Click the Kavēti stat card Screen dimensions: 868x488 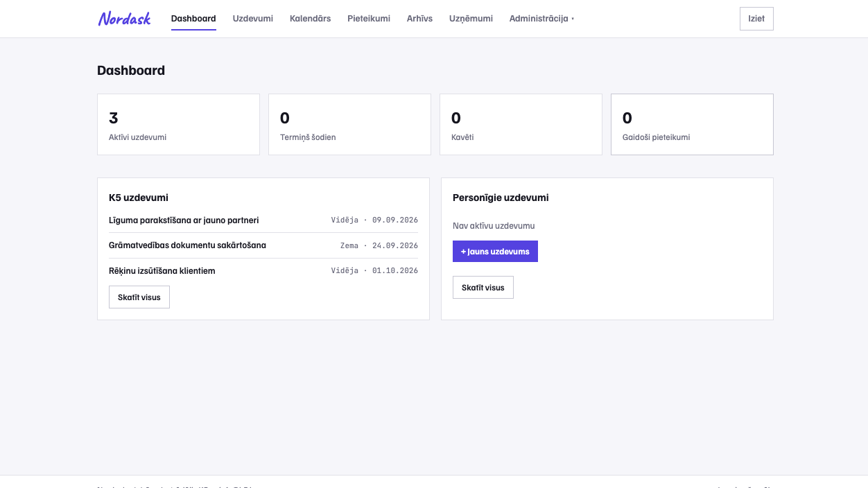coord(521,124)
